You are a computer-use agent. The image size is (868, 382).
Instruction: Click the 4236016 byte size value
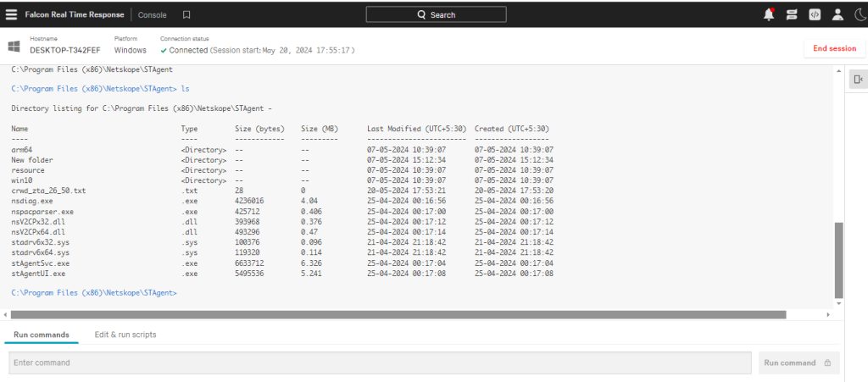[249, 202]
